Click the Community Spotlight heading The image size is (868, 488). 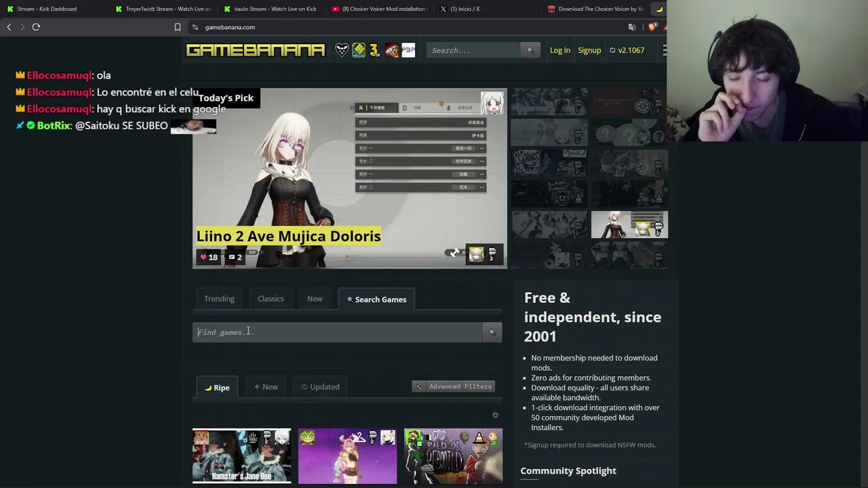(568, 471)
